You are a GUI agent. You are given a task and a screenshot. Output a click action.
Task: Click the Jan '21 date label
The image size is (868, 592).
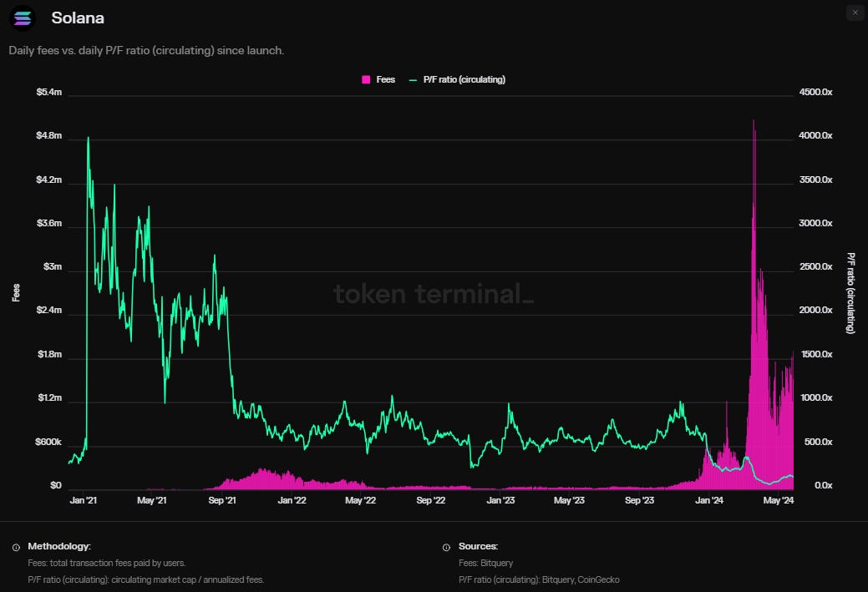point(83,501)
